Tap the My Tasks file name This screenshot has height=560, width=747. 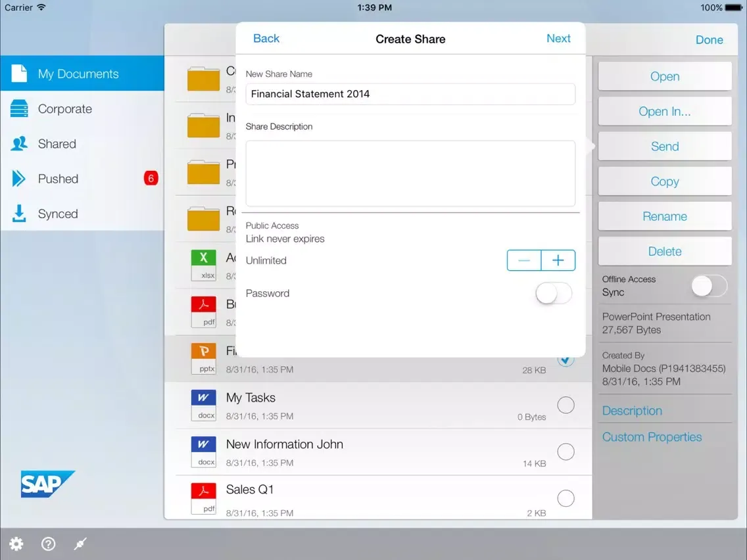pyautogui.click(x=251, y=398)
